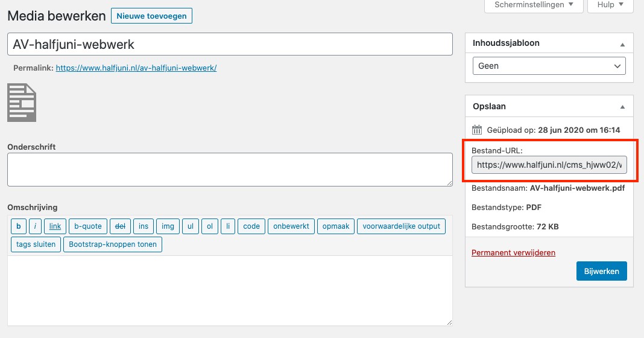Click the ul quicktag button
This screenshot has height=338, width=644.
coord(191,226)
